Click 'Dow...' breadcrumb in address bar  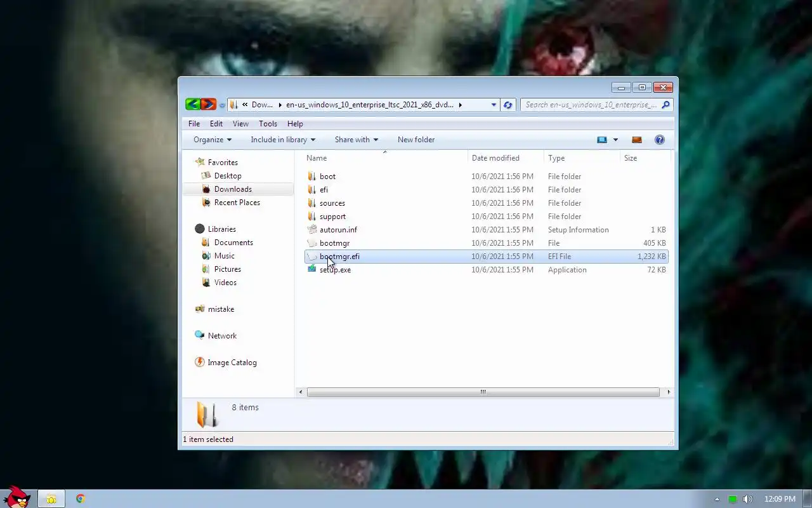262,105
